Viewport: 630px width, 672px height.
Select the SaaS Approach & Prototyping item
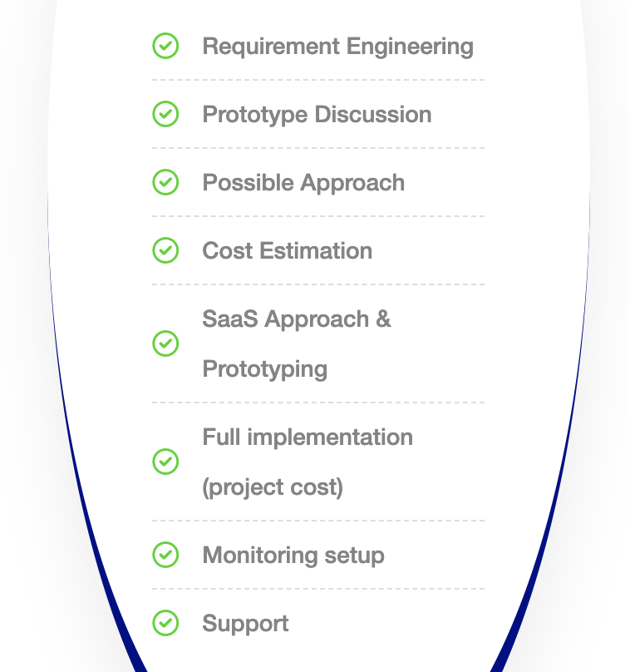tap(297, 343)
